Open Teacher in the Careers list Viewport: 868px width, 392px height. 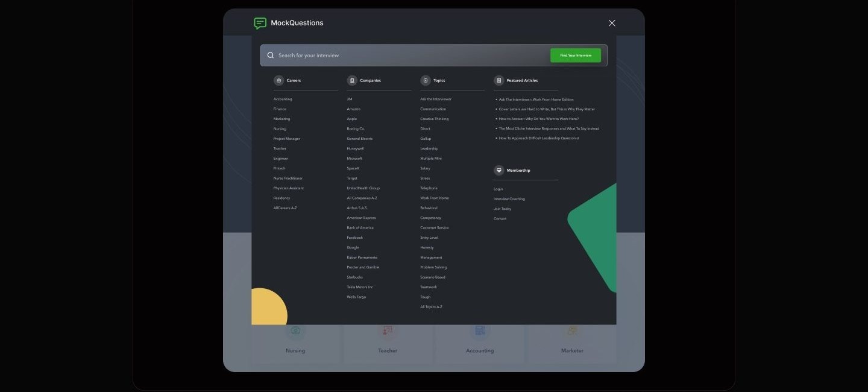(x=280, y=148)
